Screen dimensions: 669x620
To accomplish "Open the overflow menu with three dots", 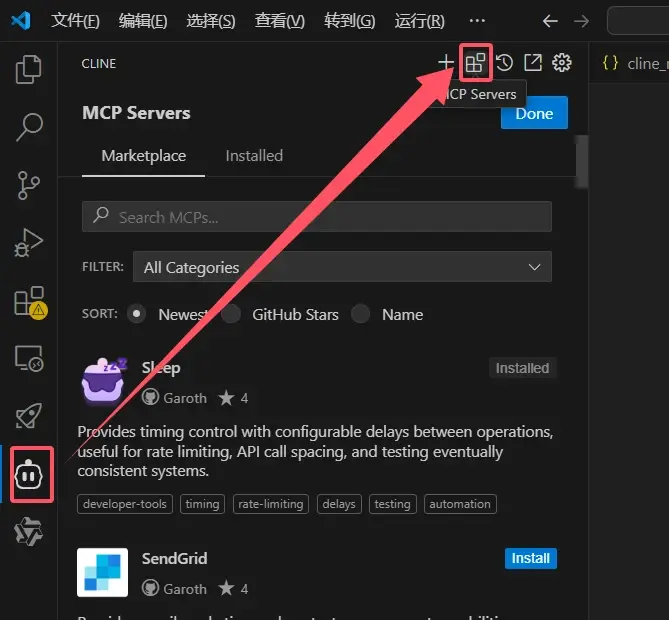I will pyautogui.click(x=477, y=20).
